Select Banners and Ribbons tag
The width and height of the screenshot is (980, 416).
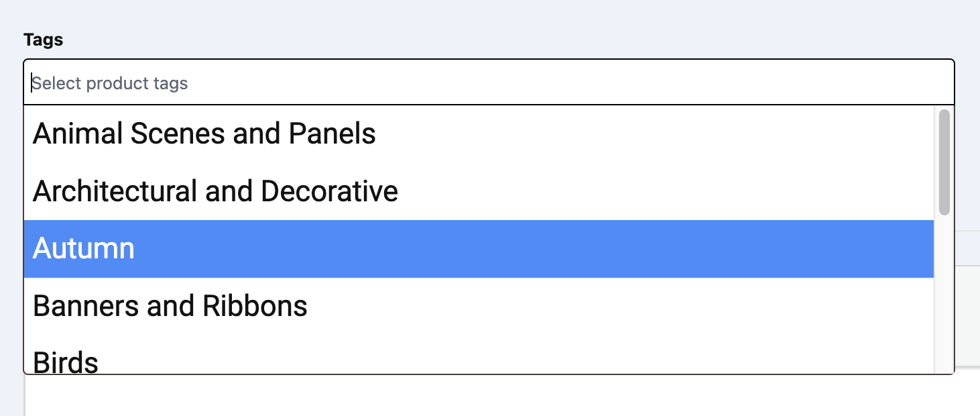tap(170, 307)
